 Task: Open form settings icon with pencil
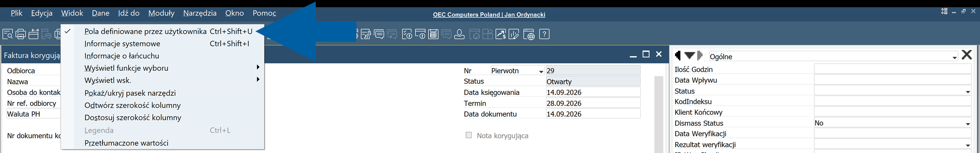(x=366, y=34)
